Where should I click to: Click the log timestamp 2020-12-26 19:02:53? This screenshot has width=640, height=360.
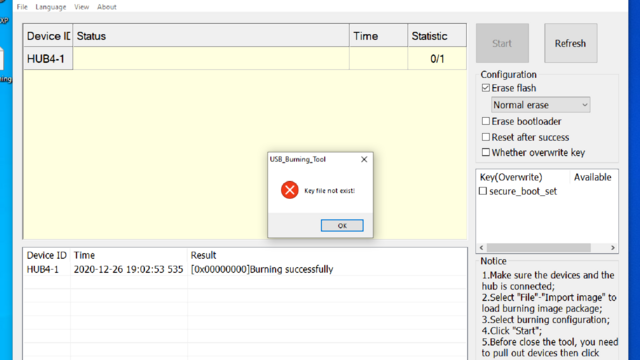tap(128, 269)
